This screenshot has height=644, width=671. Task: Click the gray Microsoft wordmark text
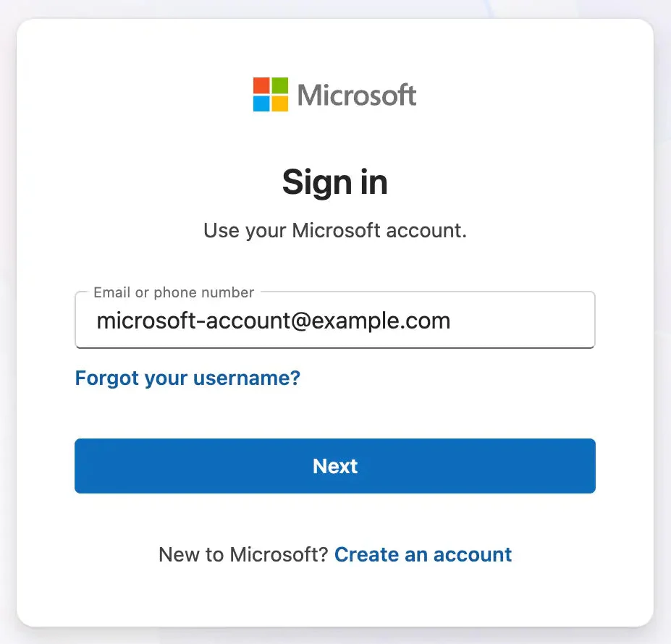(x=357, y=96)
